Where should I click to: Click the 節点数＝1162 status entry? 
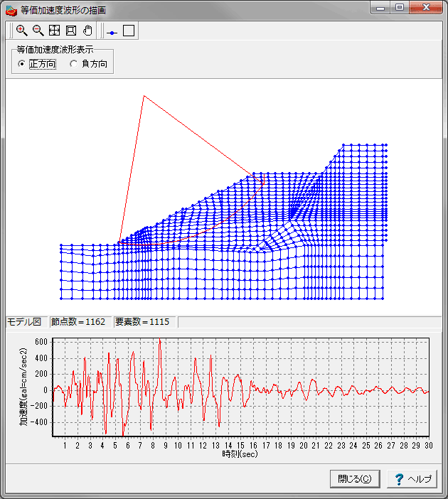[78, 322]
